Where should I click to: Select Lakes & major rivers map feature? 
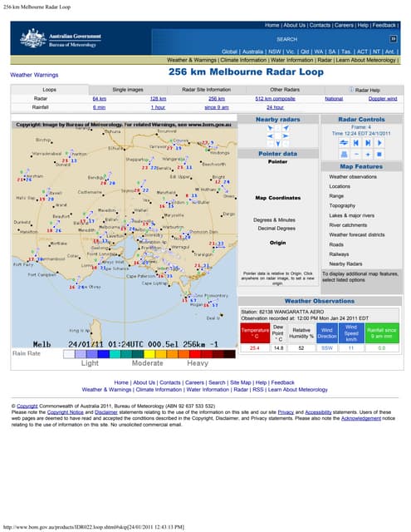point(352,215)
